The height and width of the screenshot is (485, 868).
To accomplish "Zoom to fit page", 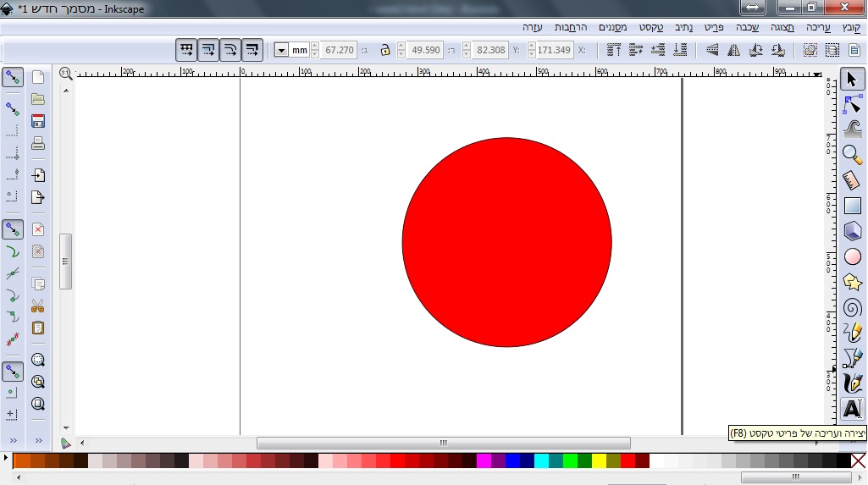I will click(x=37, y=404).
